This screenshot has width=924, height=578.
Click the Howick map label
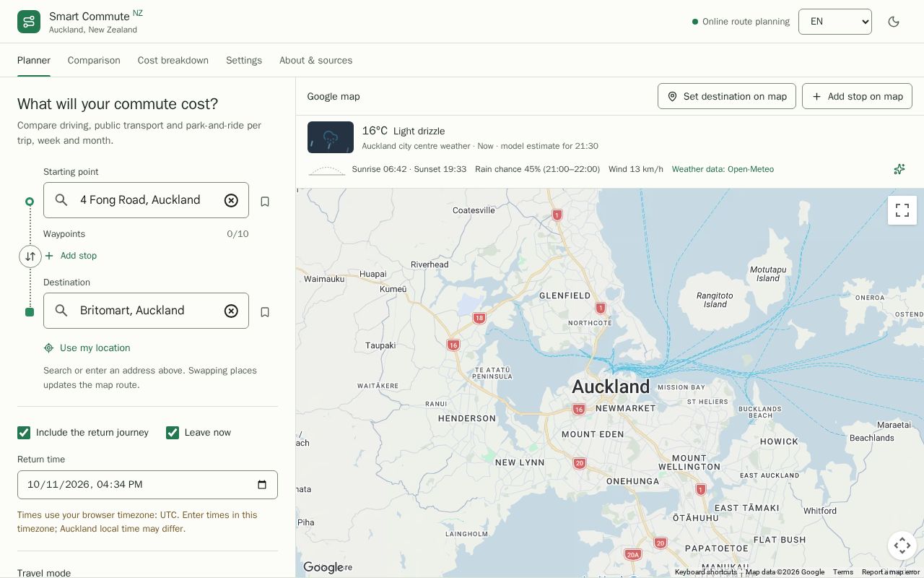(x=779, y=441)
